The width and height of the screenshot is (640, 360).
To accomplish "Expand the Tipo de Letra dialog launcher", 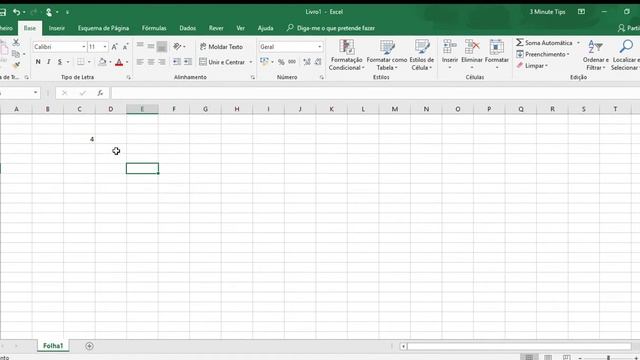I will (x=129, y=77).
